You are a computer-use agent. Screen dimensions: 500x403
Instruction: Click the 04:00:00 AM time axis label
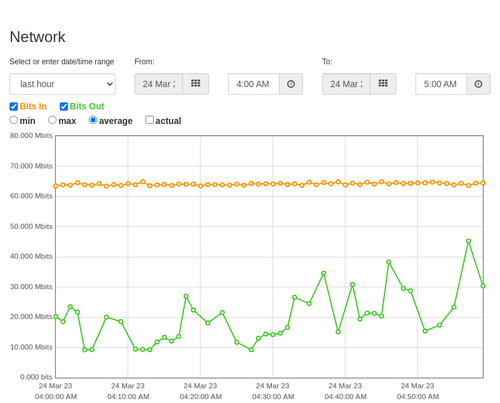pyautogui.click(x=56, y=397)
